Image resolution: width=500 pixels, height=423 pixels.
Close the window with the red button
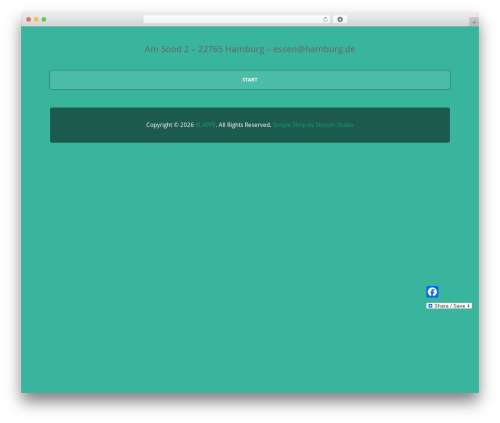[29, 19]
